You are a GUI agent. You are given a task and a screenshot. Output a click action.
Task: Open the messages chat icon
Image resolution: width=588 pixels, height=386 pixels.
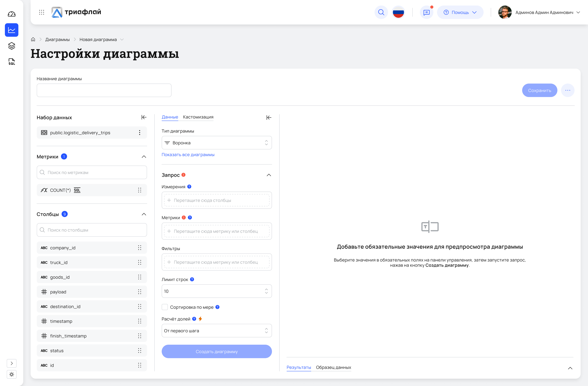(426, 12)
